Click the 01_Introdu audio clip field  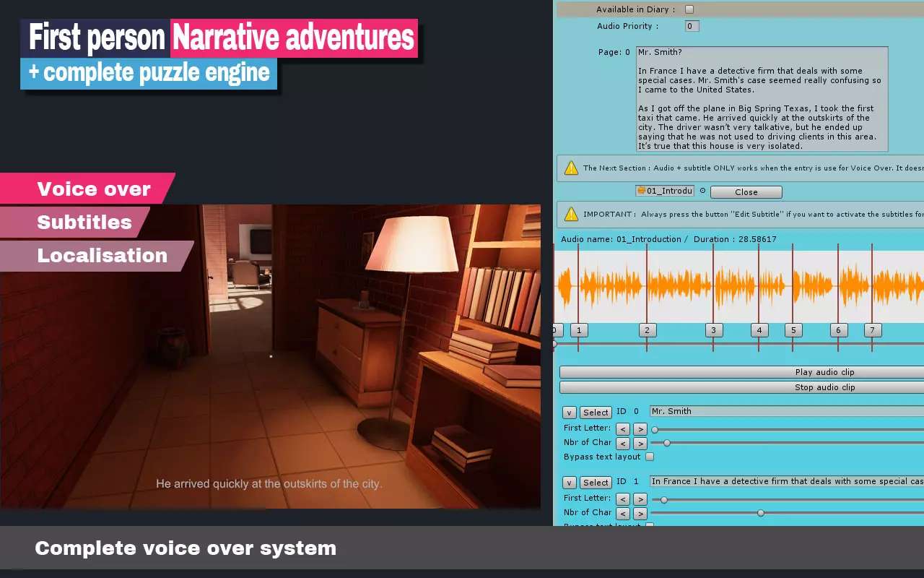[x=665, y=191]
